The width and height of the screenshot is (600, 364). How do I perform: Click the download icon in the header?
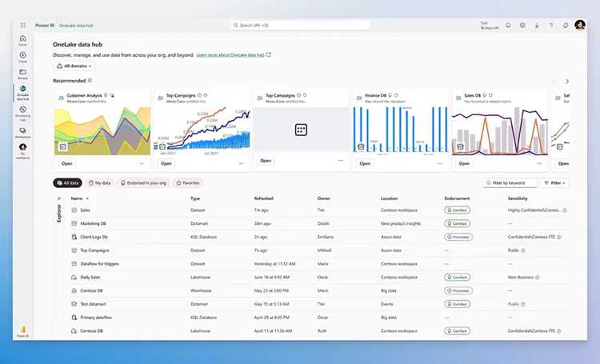click(x=537, y=26)
